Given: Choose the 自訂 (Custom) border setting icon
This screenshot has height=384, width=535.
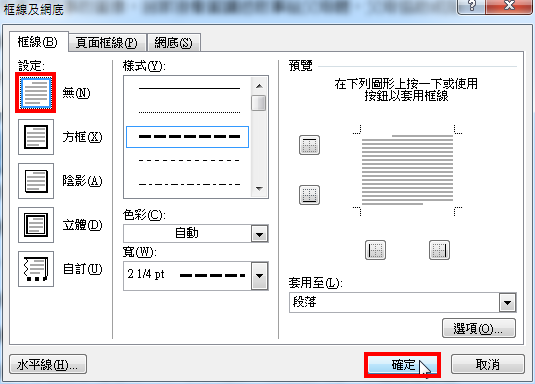Looking at the screenshot, I should 36,269.
